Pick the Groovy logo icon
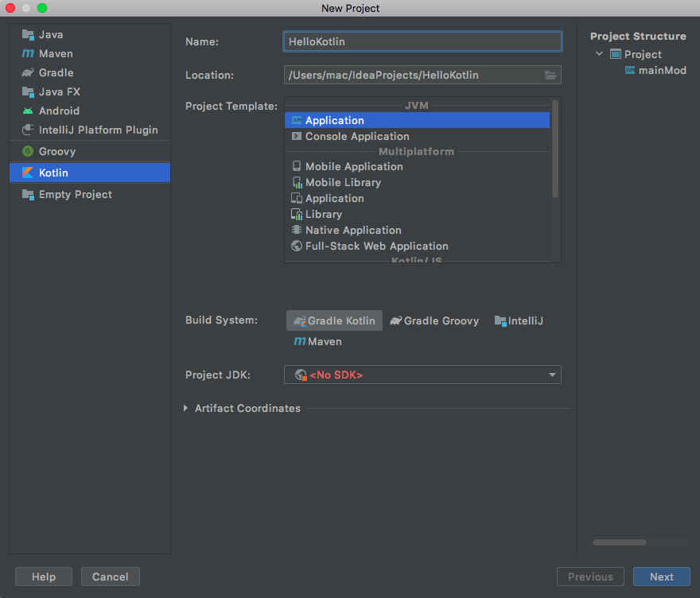This screenshot has height=598, width=700. 28,151
